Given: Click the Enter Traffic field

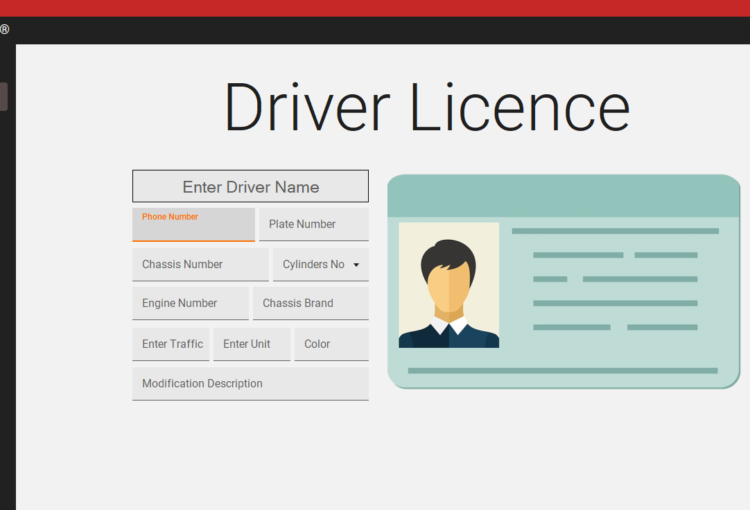Looking at the screenshot, I should tap(171, 344).
